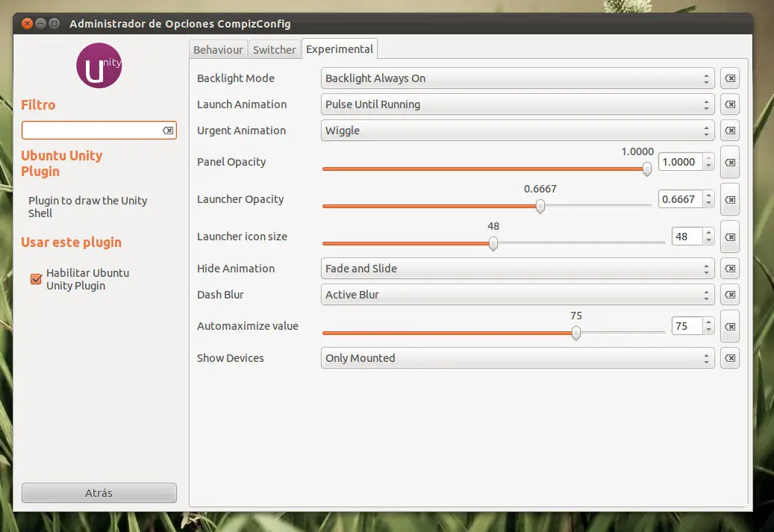The image size is (774, 532).
Task: Reset Hide Animation to default icon
Action: click(729, 269)
